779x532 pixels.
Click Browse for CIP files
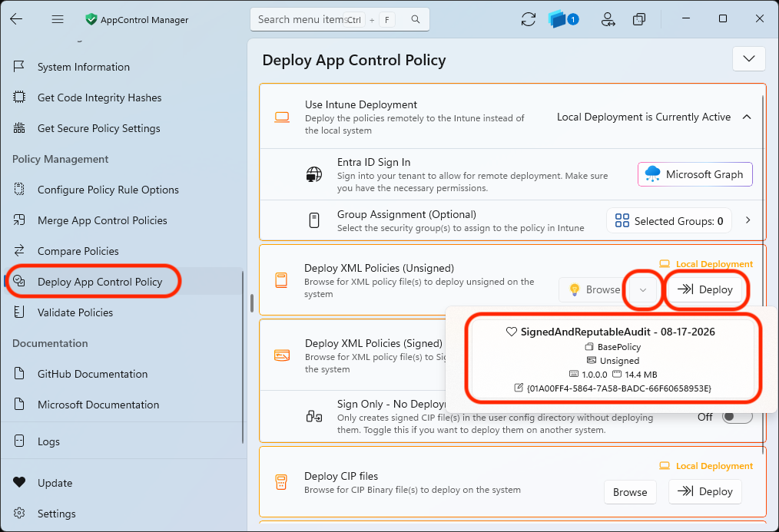pyautogui.click(x=630, y=492)
